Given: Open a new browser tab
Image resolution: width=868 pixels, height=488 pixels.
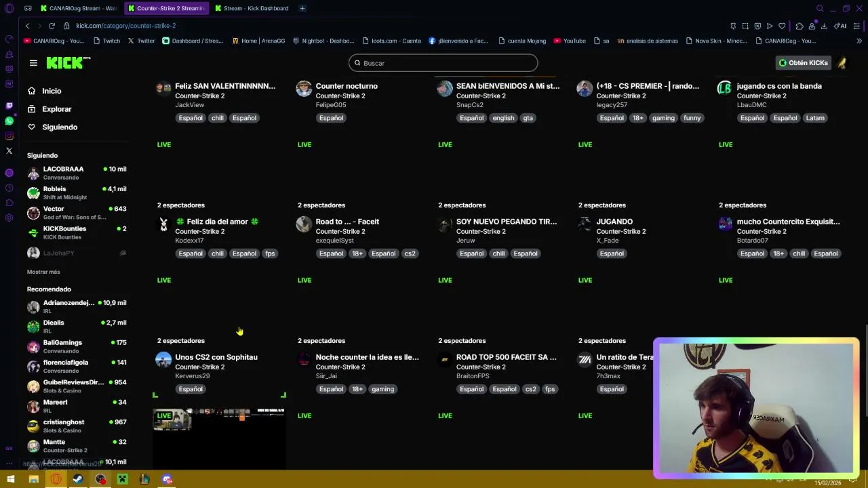Looking at the screenshot, I should tap(302, 8).
